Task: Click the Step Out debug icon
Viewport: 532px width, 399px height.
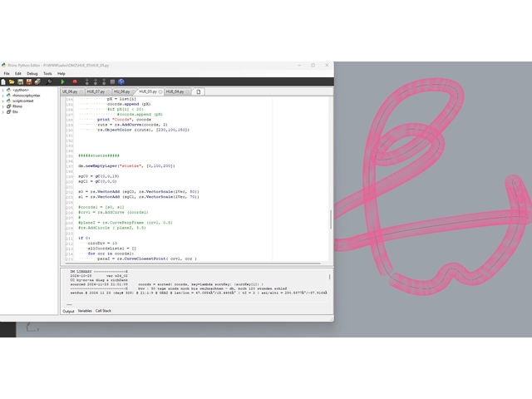Action: click(104, 81)
